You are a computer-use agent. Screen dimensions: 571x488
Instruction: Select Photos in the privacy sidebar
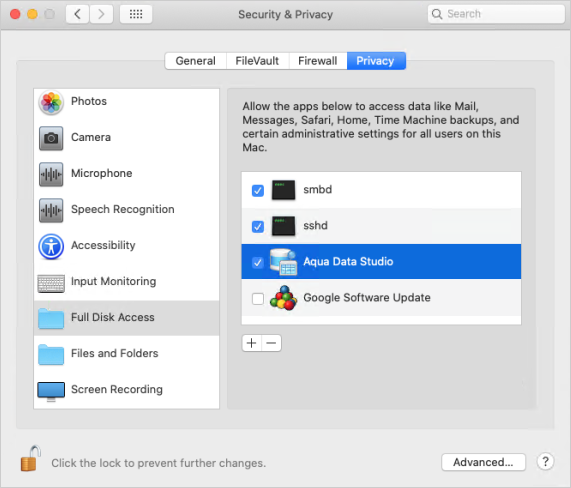(x=126, y=102)
